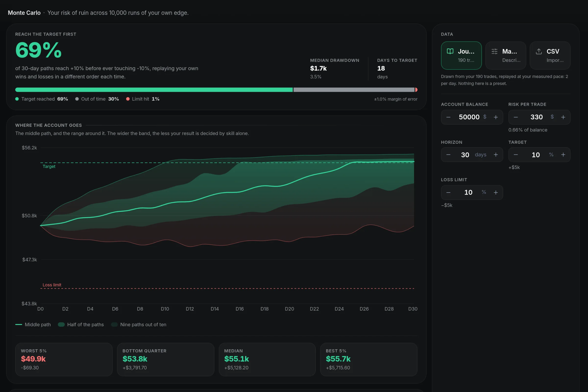Decrease risk per trade with minus
The image size is (588, 392).
[x=515, y=117]
